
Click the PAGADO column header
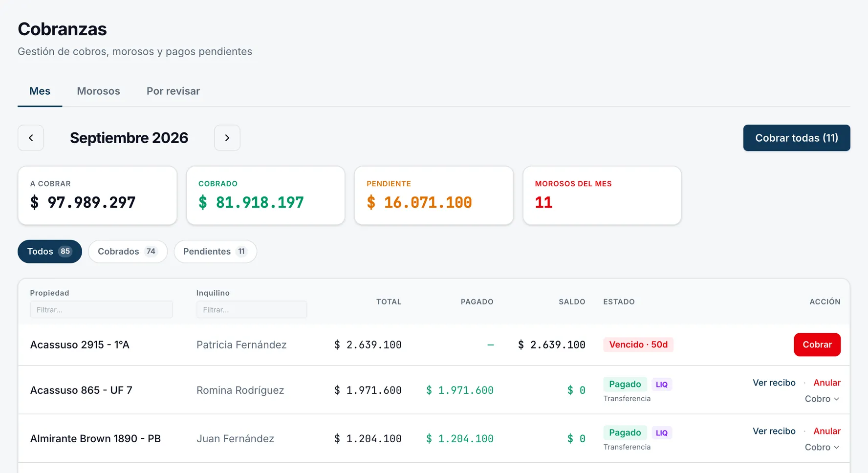pyautogui.click(x=477, y=302)
